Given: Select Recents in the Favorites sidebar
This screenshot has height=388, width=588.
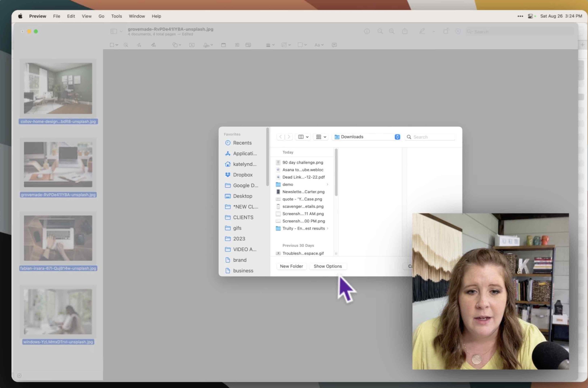Looking at the screenshot, I should [242, 143].
